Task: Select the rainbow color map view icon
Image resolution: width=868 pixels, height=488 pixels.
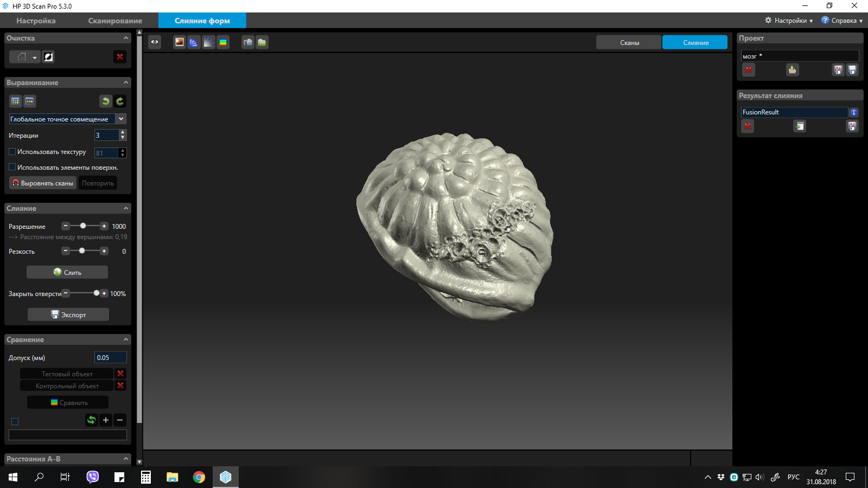Action: point(223,42)
